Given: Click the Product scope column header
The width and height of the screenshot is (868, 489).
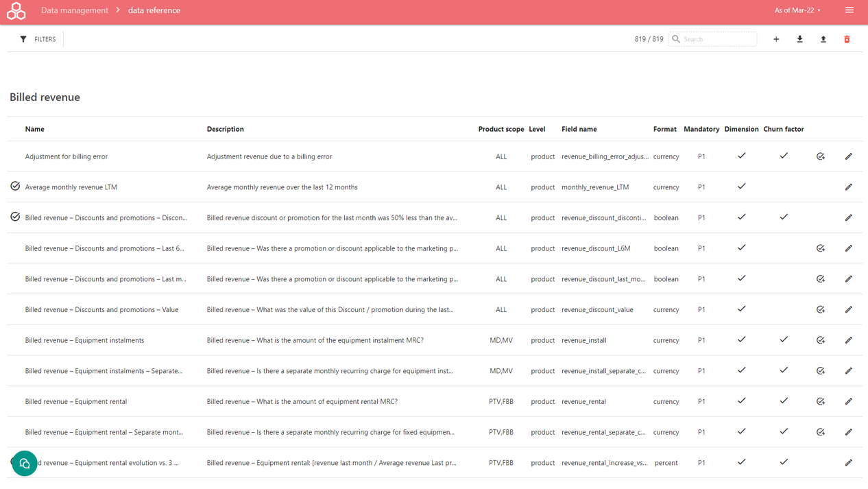Looking at the screenshot, I should coord(501,129).
